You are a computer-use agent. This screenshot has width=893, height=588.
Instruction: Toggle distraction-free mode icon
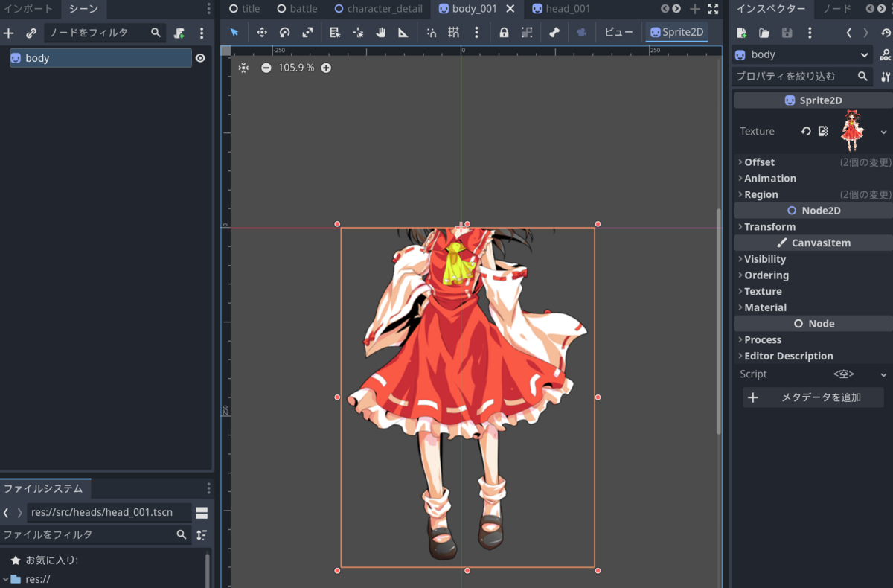713,9
